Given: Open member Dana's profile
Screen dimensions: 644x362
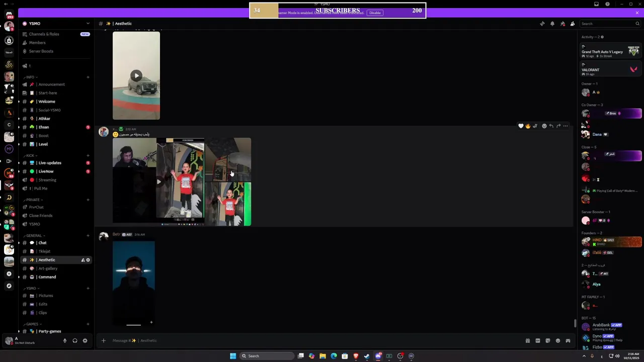Looking at the screenshot, I should (610, 134).
